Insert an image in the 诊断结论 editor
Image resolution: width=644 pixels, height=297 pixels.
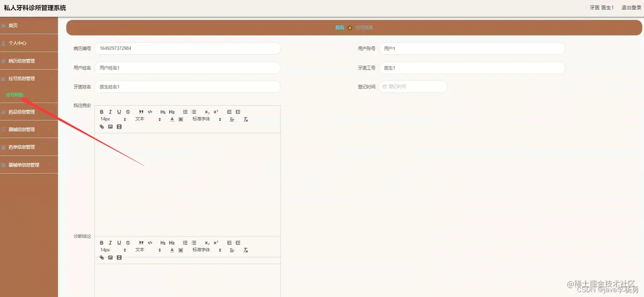point(110,257)
